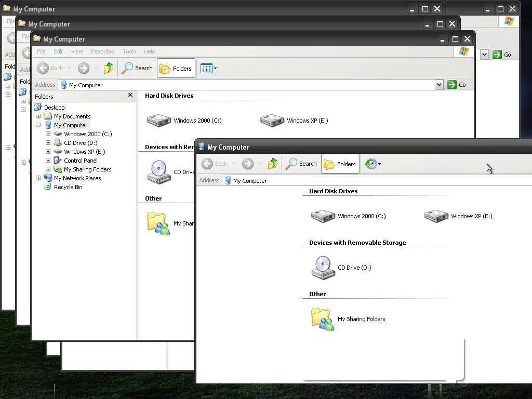The image size is (532, 399).
Task: Select My Documents in the folder tree
Action: [72, 116]
